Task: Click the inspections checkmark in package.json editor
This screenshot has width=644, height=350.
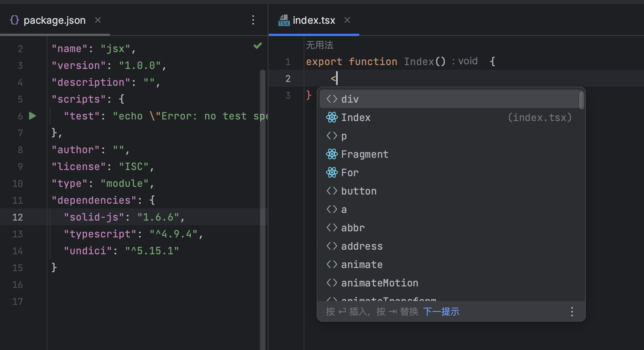Action: [257, 46]
